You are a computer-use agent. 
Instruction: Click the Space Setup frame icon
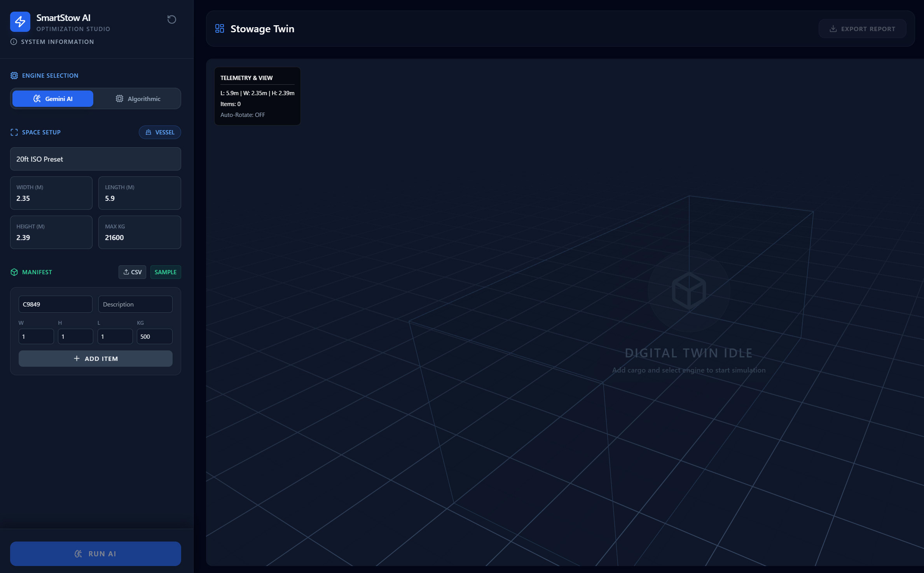pyautogui.click(x=14, y=132)
